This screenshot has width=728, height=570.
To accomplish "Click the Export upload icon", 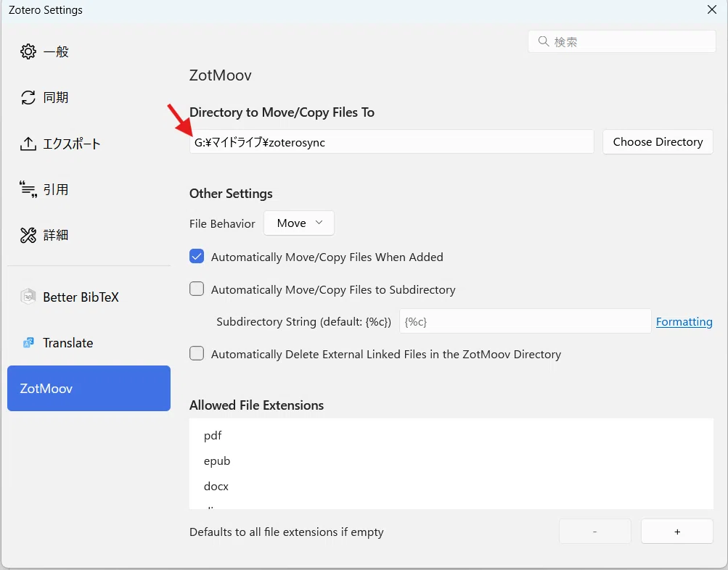I will [28, 144].
